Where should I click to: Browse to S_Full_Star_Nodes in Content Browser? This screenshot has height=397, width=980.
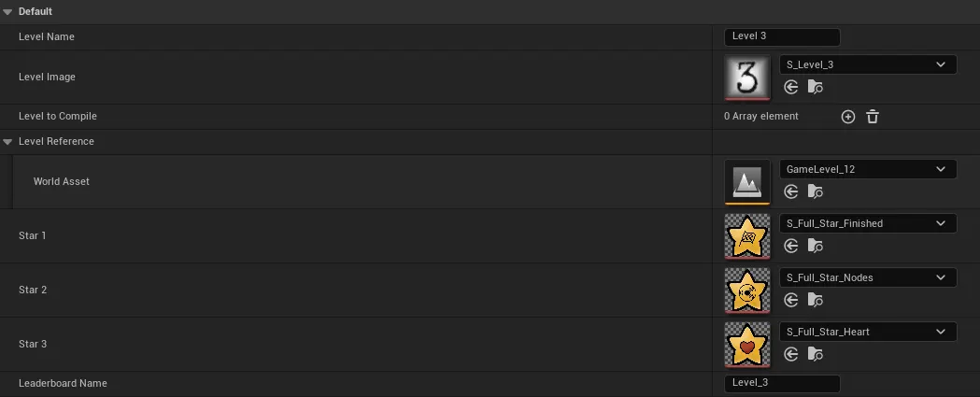click(x=815, y=300)
